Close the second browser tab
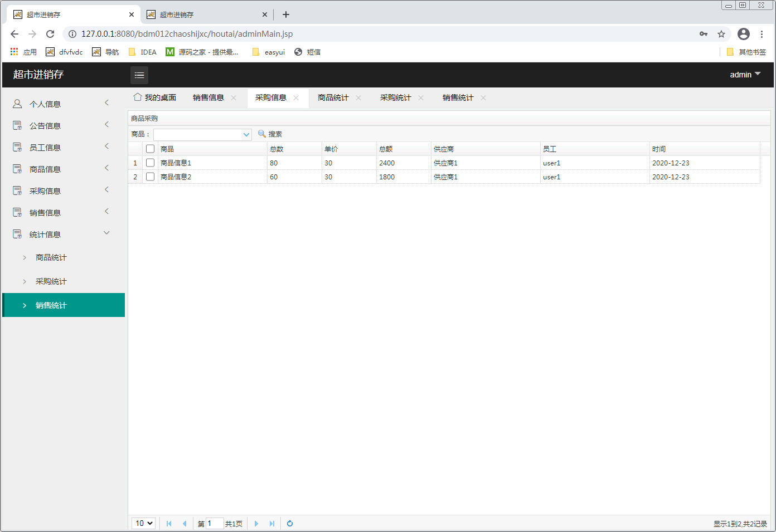This screenshot has height=532, width=776. tap(265, 15)
